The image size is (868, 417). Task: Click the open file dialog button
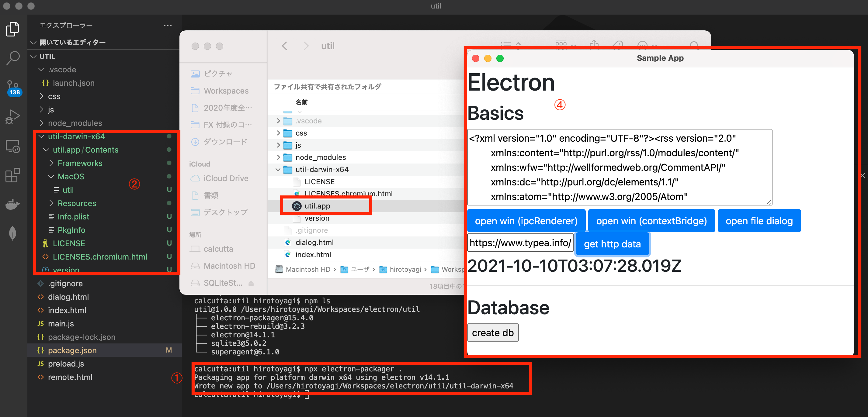click(759, 221)
